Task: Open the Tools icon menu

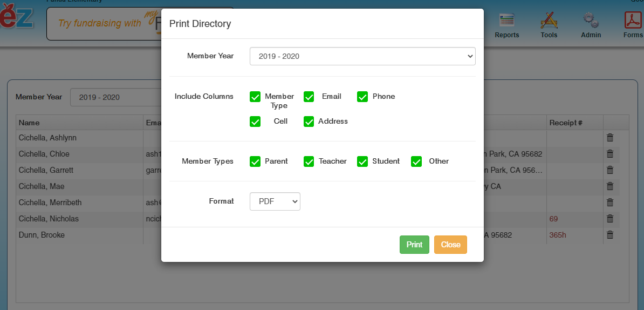Action: click(549, 25)
